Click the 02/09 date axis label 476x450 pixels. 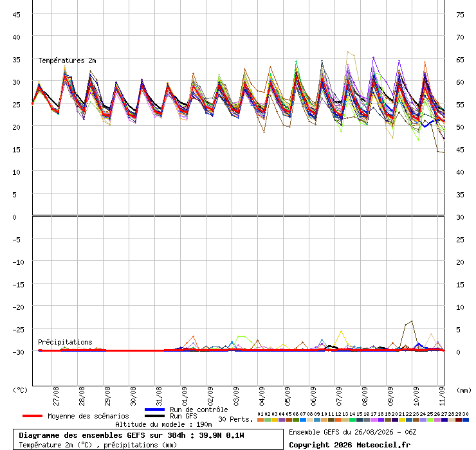[210, 396]
